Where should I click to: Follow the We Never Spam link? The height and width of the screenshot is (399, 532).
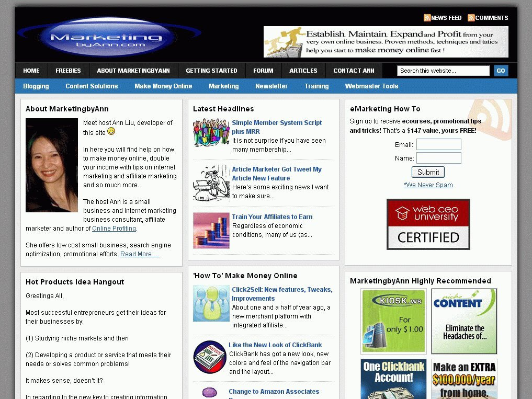pos(428,185)
